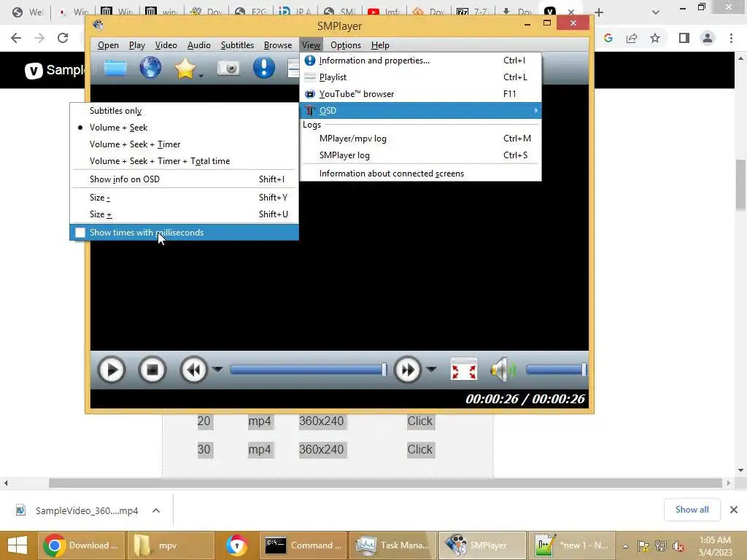The width and height of the screenshot is (747, 560).
Task: Click the Forward button
Action: pos(407,370)
